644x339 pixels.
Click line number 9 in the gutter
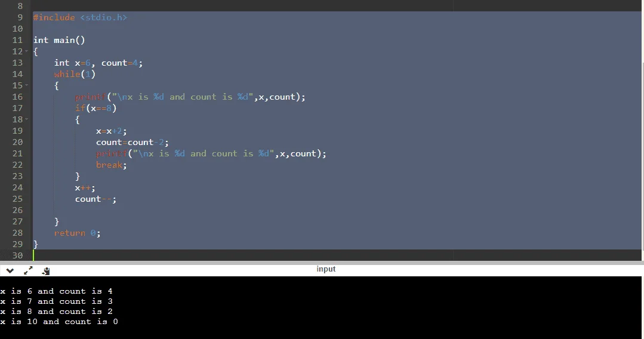click(x=20, y=17)
